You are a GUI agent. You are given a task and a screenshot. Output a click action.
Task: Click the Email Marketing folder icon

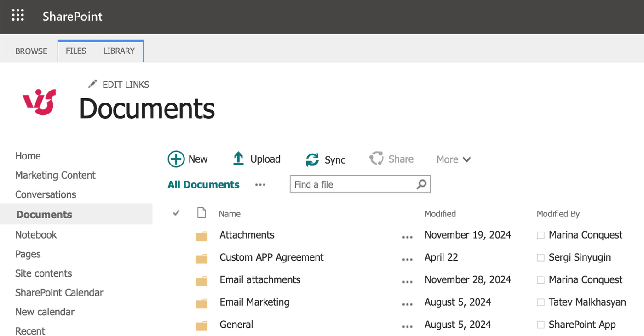click(x=201, y=304)
